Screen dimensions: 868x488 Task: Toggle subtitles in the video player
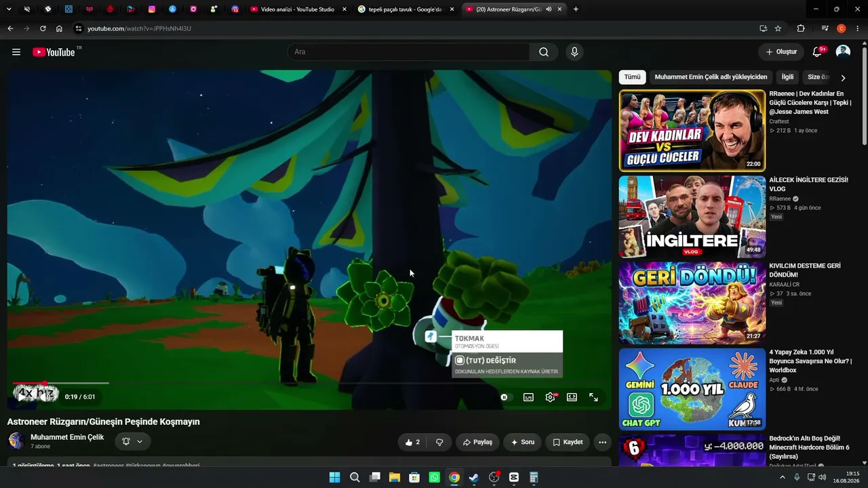click(528, 397)
